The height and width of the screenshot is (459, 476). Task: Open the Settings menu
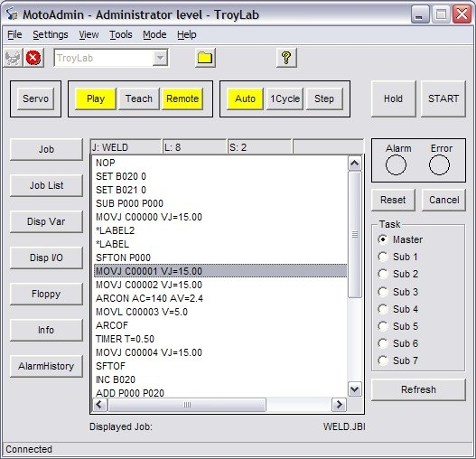[51, 34]
